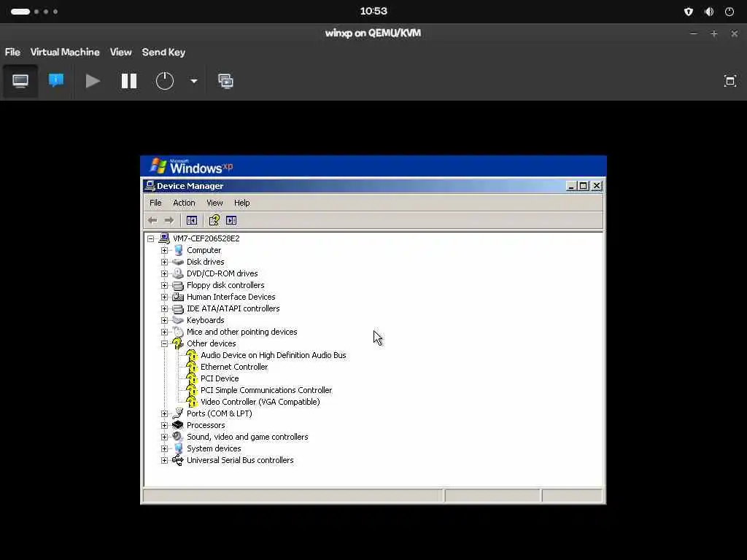Viewport: 747px width, 560px height.
Task: Select the Ethernet Controller entry
Action: (234, 367)
